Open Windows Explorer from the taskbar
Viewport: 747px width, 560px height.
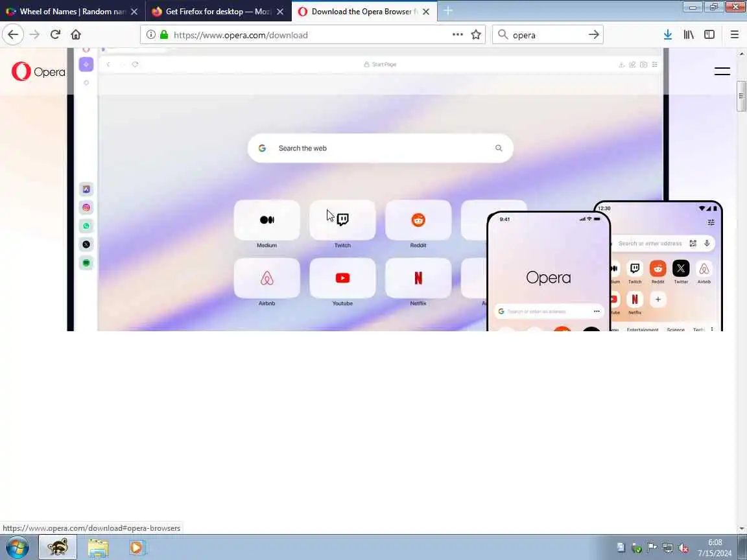tap(98, 548)
